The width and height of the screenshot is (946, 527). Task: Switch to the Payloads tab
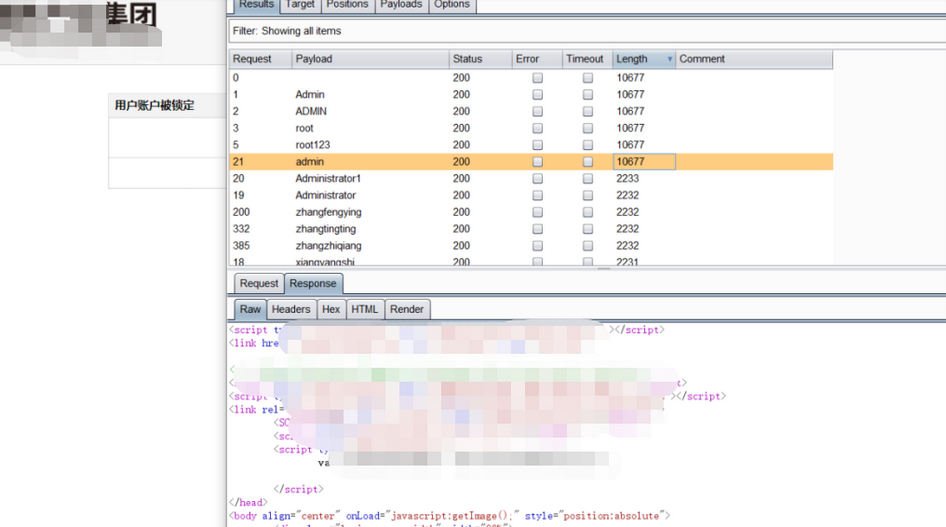(401, 5)
